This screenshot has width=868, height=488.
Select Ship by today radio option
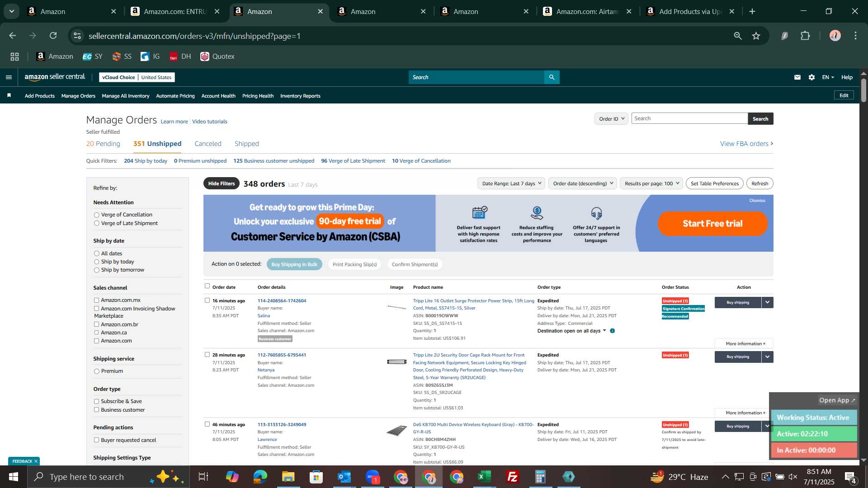(96, 262)
